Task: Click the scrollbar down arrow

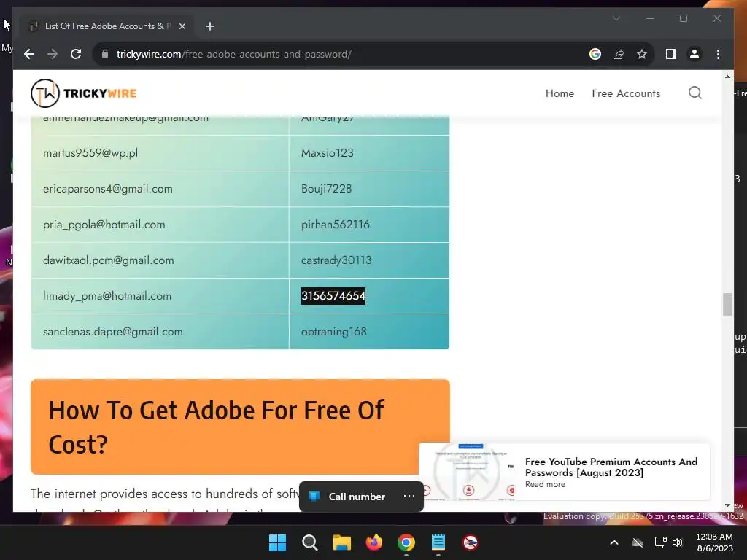Action: click(727, 506)
